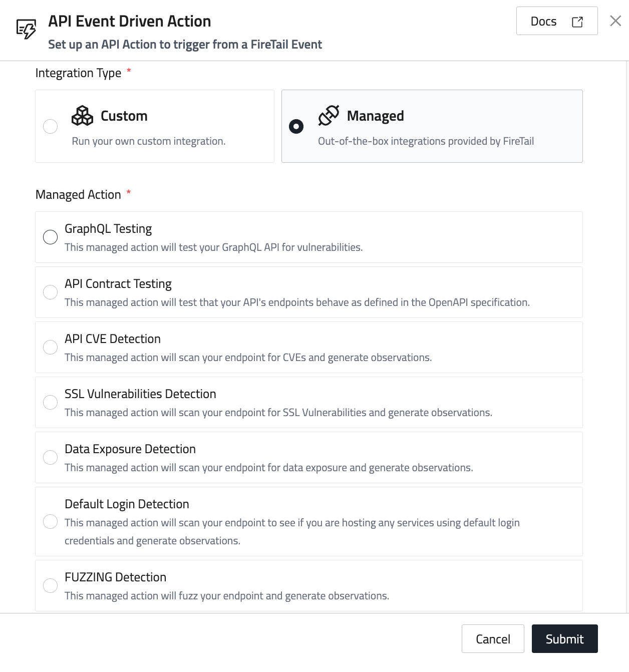Click the Custom cubes icon
The image size is (629, 672).
coord(82,116)
